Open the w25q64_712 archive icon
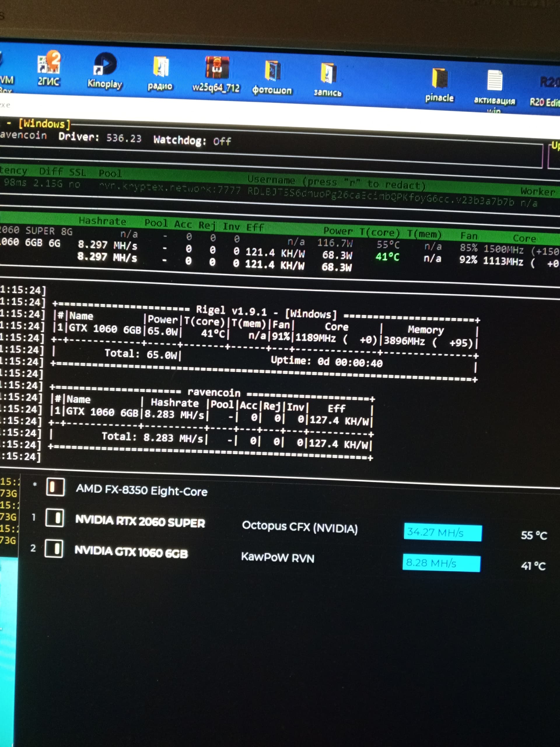The image size is (560, 747). point(216,74)
